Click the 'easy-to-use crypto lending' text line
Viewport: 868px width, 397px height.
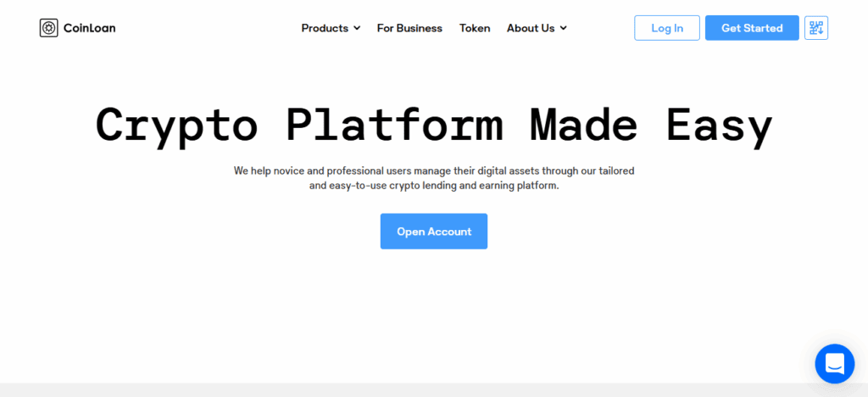coord(433,185)
